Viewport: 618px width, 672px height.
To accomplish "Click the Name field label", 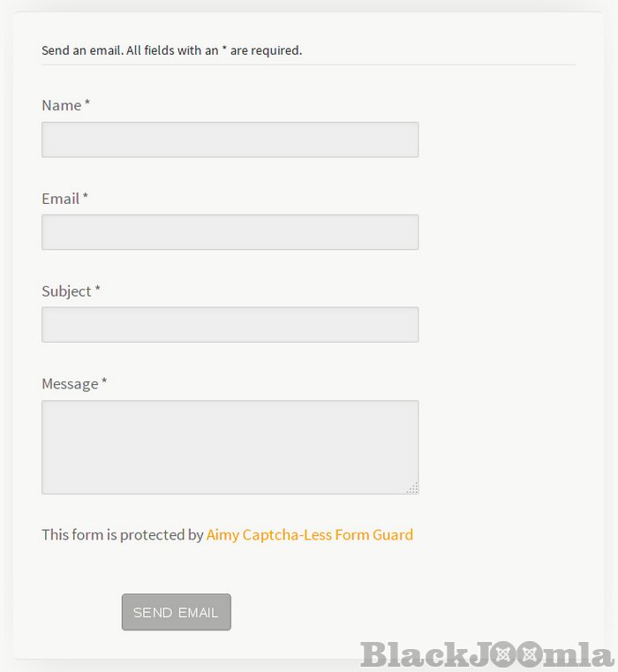I will click(61, 105).
